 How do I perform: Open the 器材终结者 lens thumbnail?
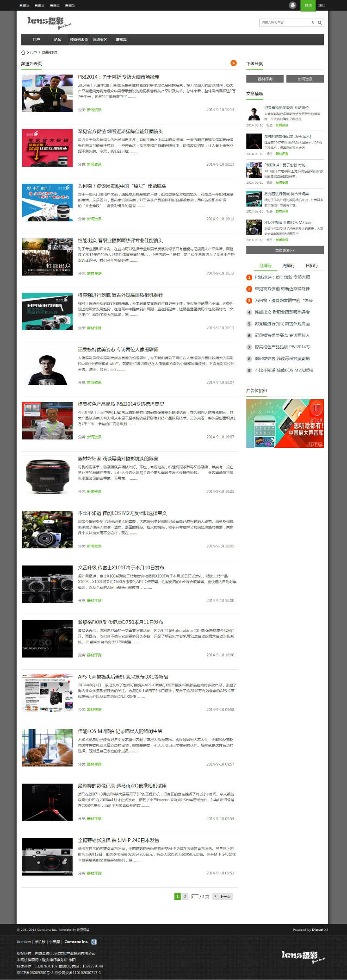[47, 475]
